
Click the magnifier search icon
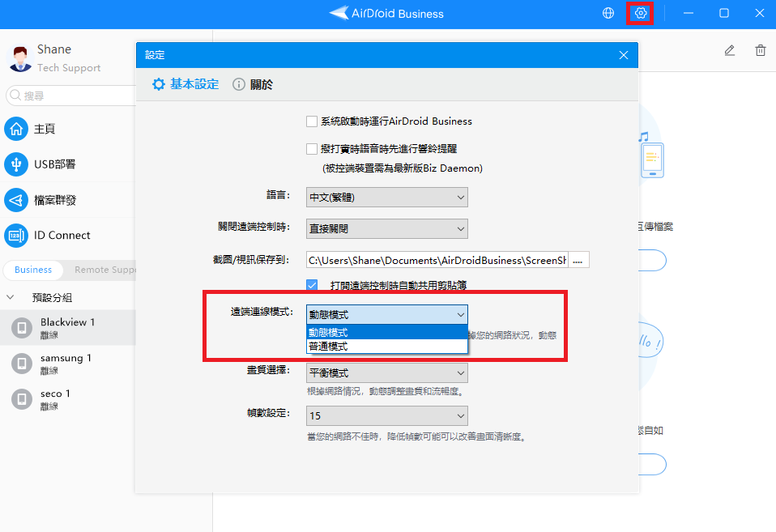point(16,95)
